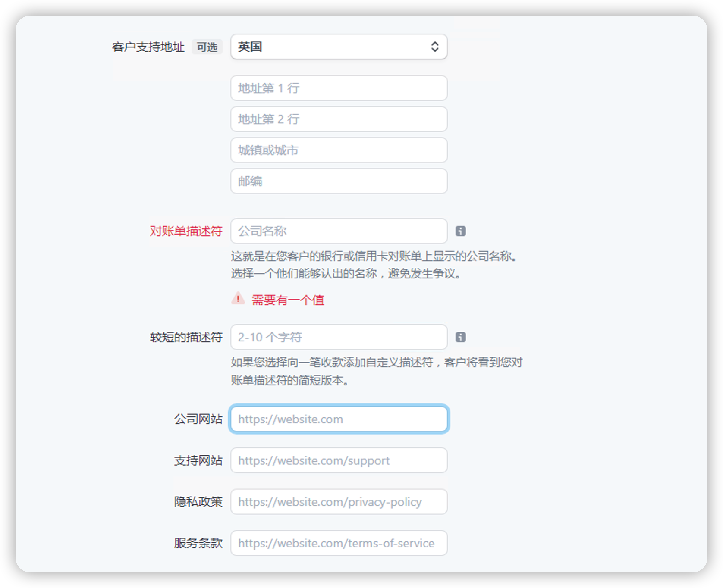This screenshot has height=588, width=723.
Task: Click info icon beside 对账单描述符 field
Action: pyautogui.click(x=460, y=231)
